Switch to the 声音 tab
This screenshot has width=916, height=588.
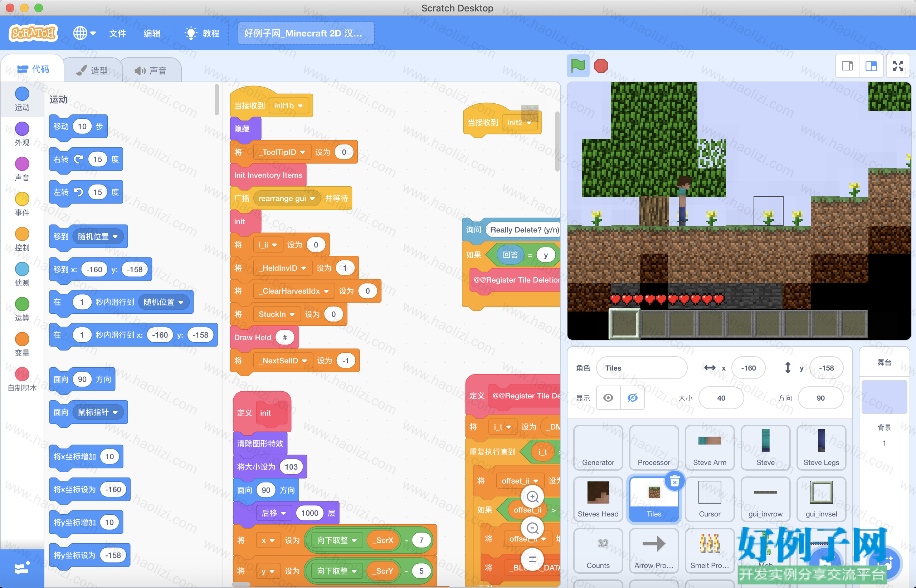pyautogui.click(x=151, y=70)
